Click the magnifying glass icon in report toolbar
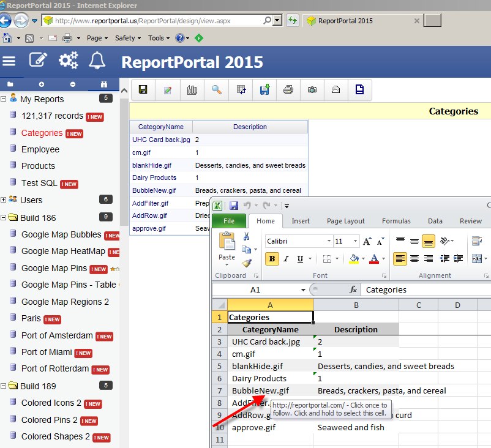 pos(216,90)
